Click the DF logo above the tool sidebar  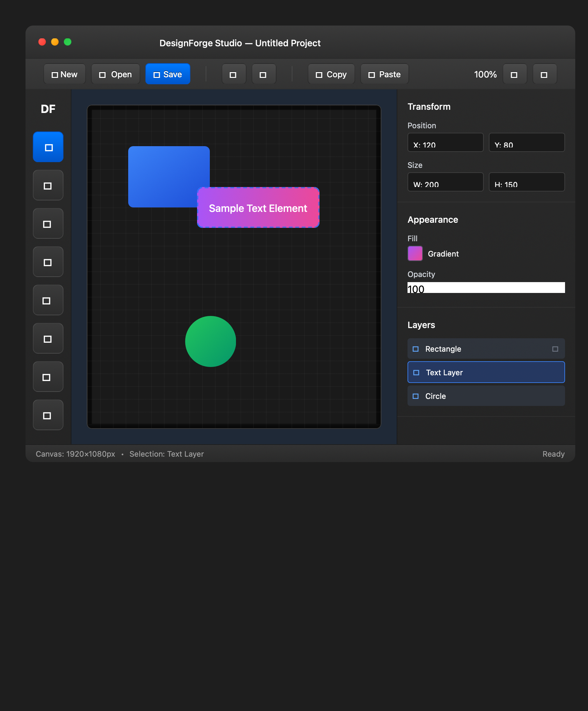pyautogui.click(x=48, y=109)
